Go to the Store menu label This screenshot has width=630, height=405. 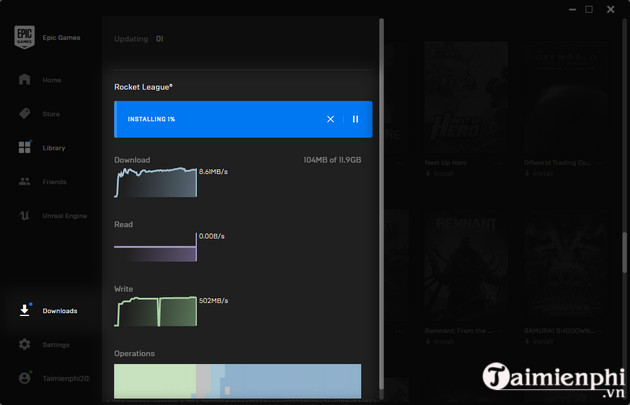[51, 114]
